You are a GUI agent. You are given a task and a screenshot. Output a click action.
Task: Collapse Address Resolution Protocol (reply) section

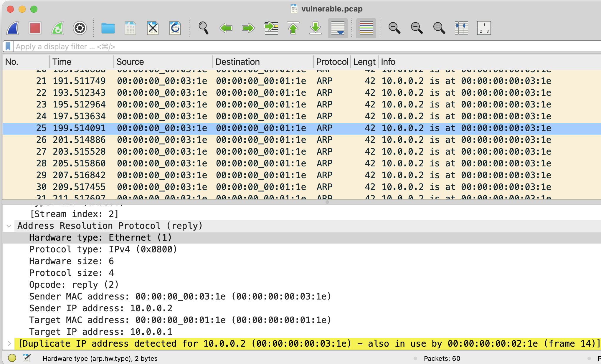click(9, 226)
